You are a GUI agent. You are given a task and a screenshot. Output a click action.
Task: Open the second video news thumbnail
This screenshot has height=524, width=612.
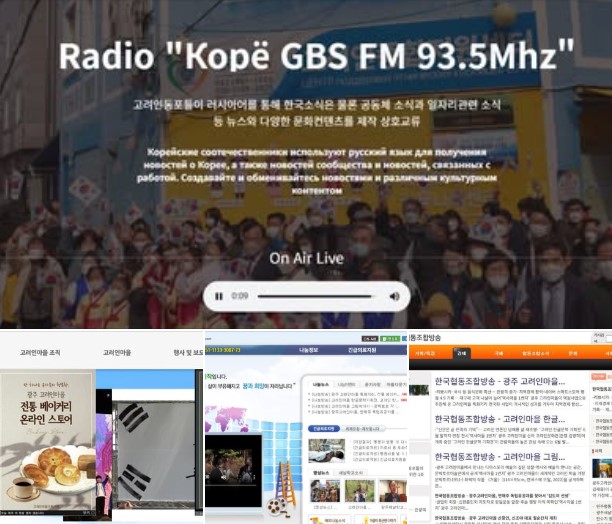point(359,490)
